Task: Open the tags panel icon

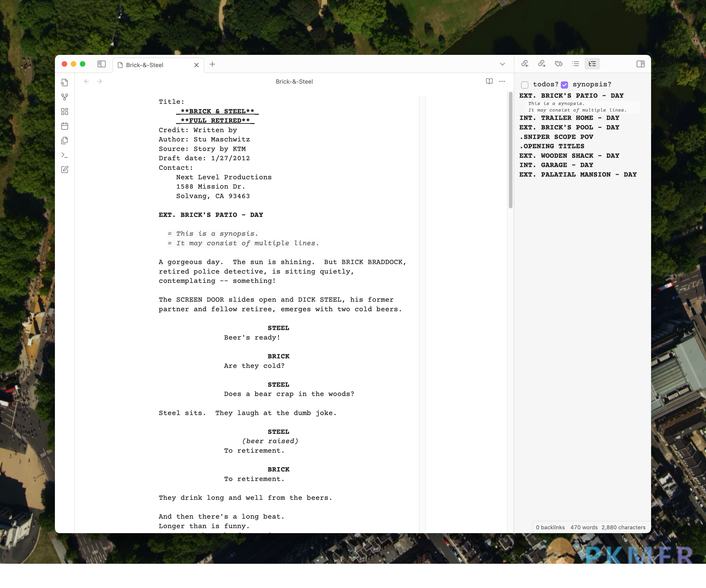Action: (558, 63)
